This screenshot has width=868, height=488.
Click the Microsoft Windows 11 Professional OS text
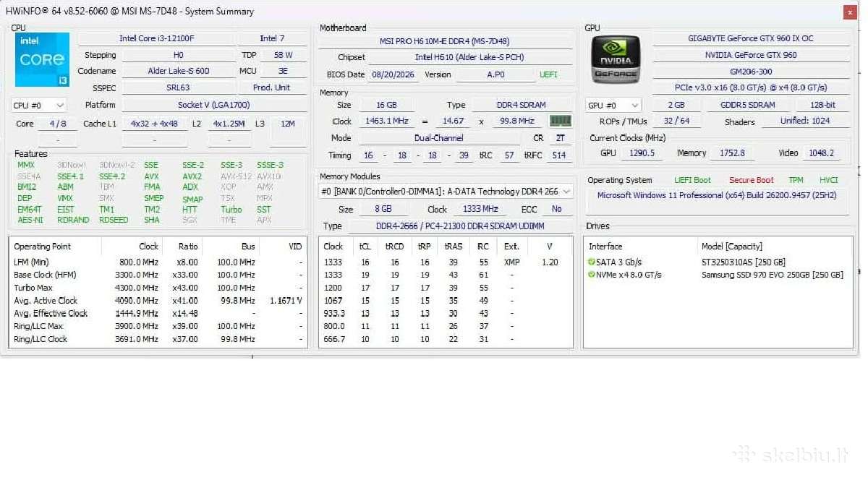pyautogui.click(x=717, y=195)
